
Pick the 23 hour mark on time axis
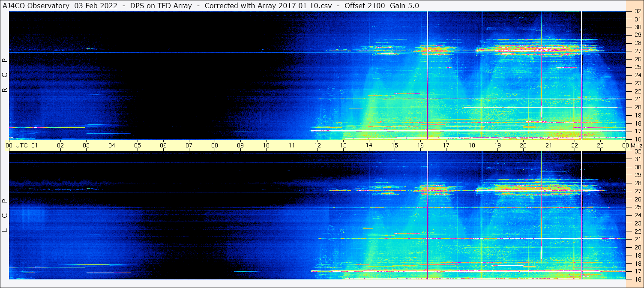[600, 145]
